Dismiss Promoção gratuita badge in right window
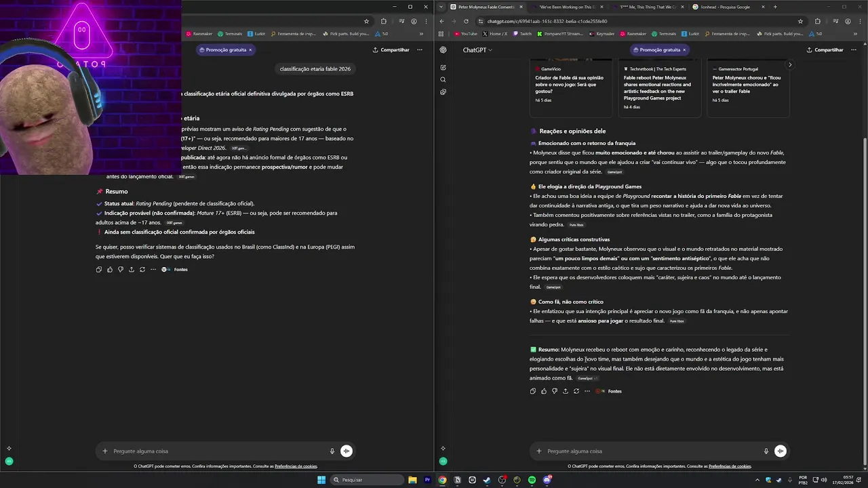The height and width of the screenshot is (488, 868). point(684,49)
